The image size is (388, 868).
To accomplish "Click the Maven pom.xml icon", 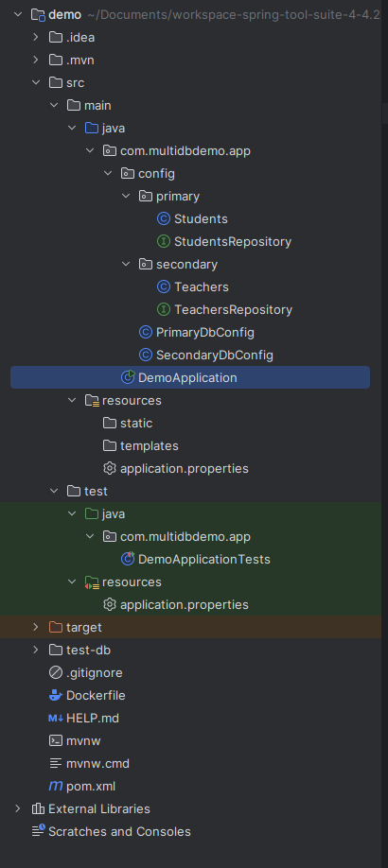I will [x=56, y=786].
